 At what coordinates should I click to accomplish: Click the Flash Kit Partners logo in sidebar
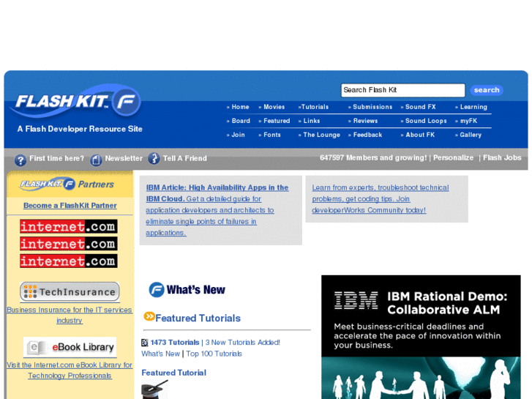click(67, 184)
